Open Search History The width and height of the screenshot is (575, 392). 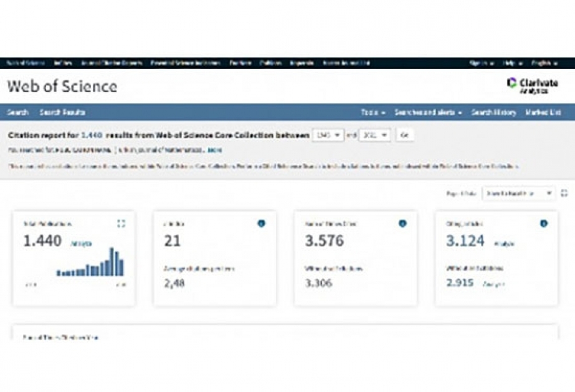pos(493,113)
